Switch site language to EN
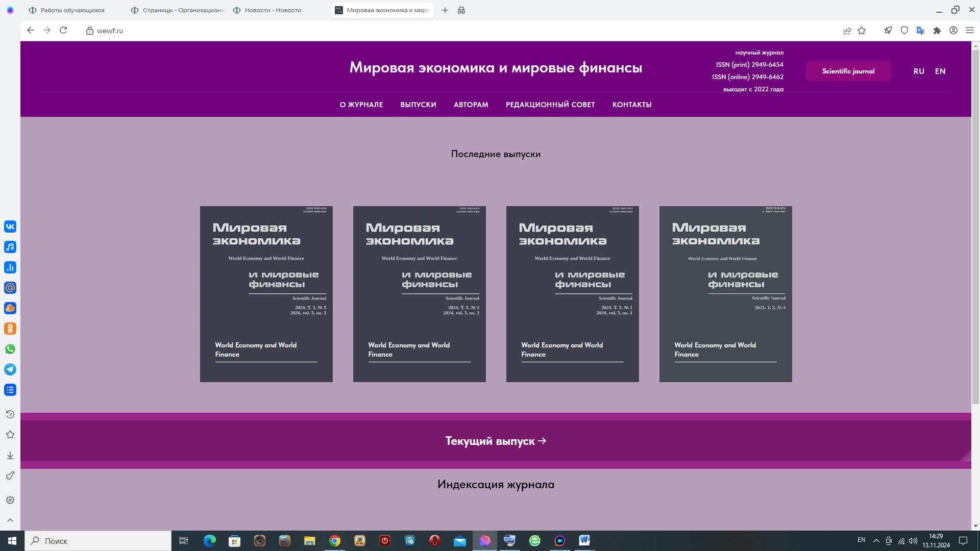The height and width of the screenshot is (551, 980). 940,71
